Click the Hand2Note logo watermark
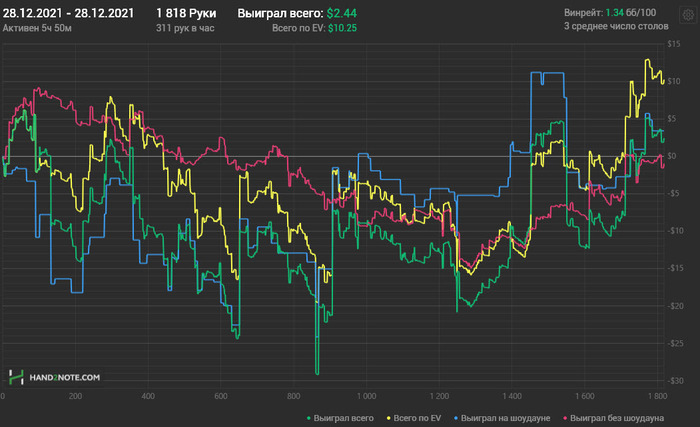 click(55, 377)
